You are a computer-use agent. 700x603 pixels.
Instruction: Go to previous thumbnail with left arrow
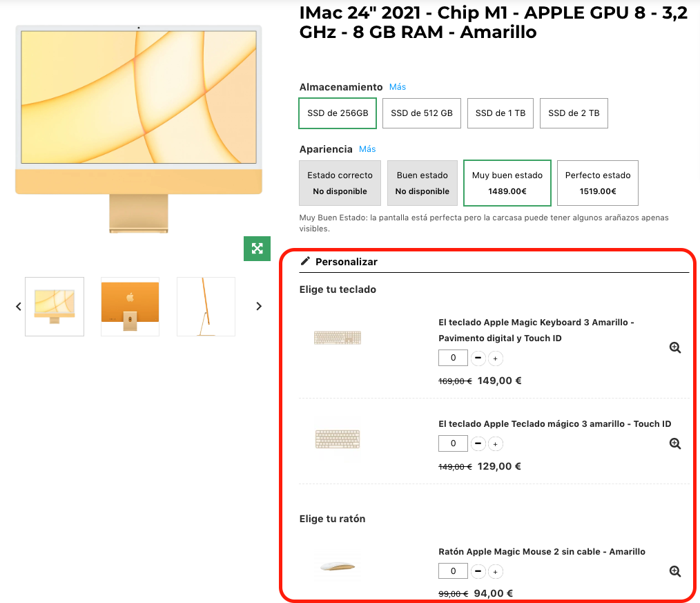click(19, 307)
